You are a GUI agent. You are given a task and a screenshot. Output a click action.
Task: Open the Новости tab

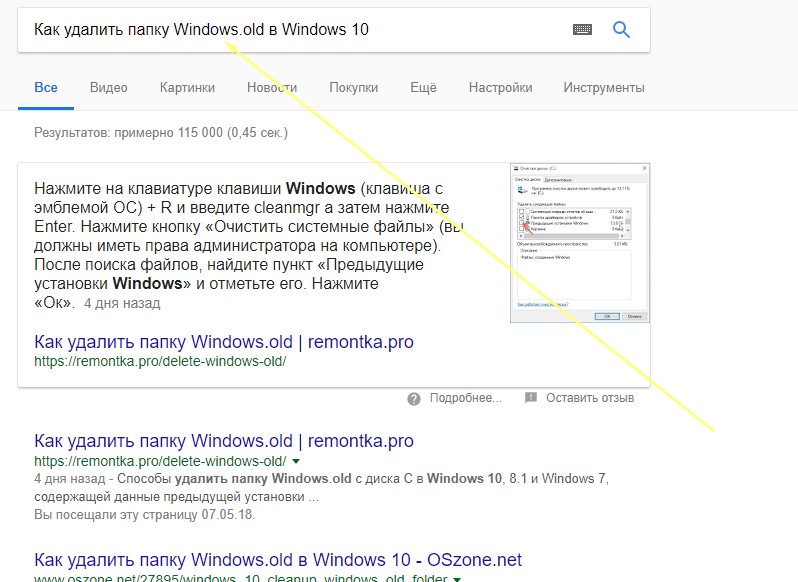click(272, 88)
